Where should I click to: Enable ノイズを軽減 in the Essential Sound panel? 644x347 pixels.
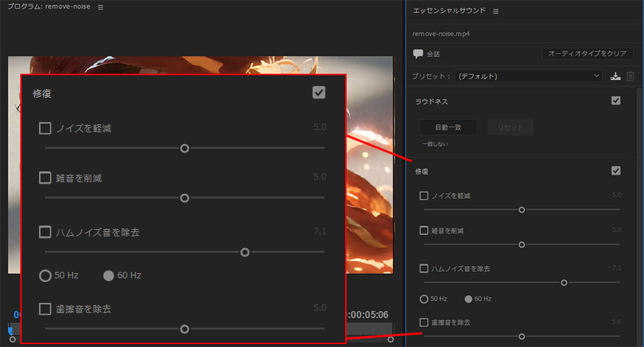click(424, 196)
